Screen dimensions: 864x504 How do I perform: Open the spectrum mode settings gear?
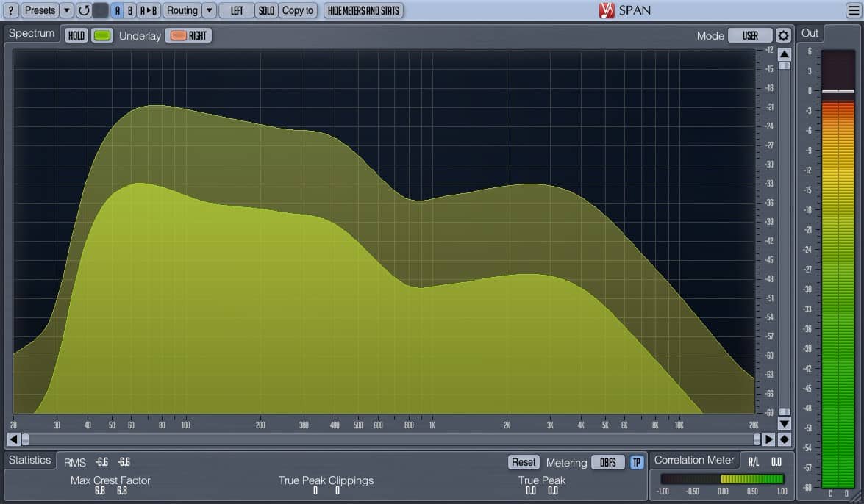pos(784,35)
